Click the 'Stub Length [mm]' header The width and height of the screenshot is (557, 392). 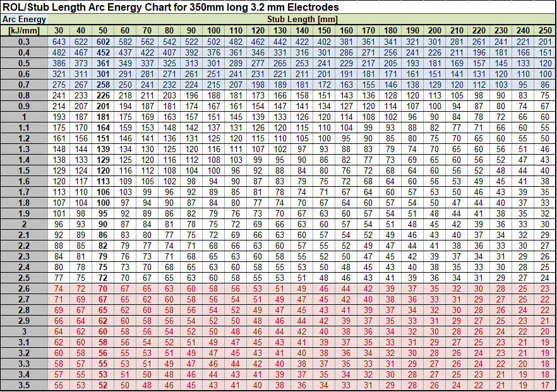302,19
